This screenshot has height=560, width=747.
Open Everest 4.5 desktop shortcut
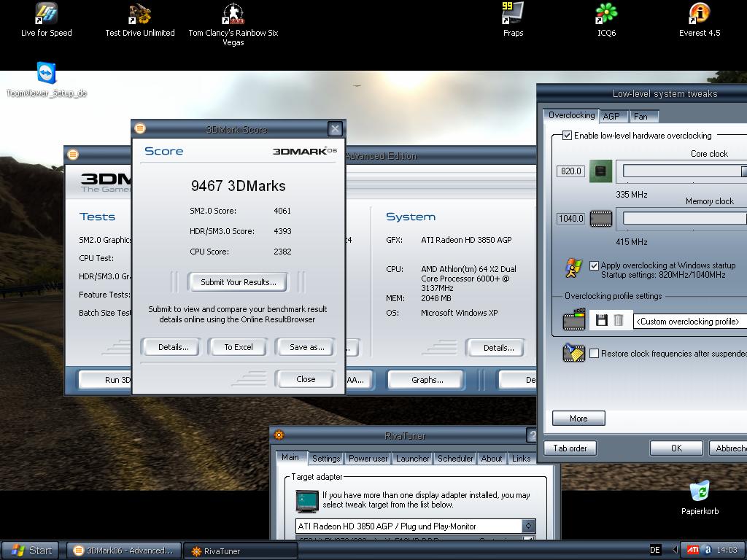[x=700, y=20]
